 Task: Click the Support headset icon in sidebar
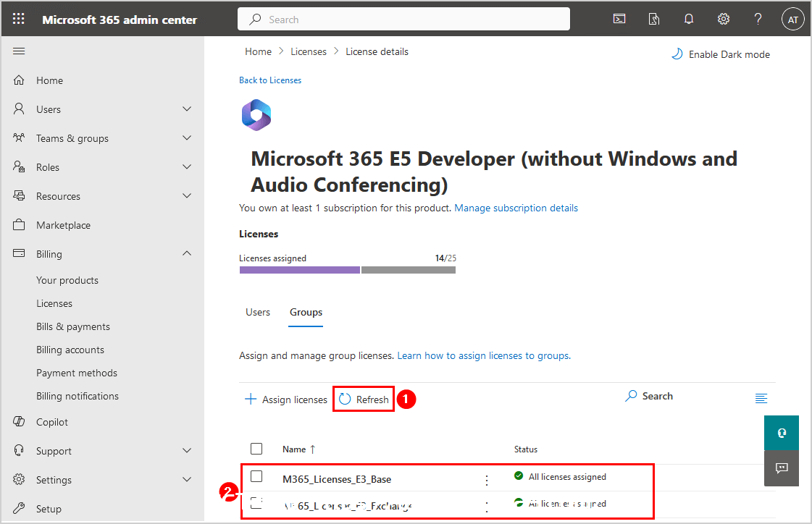point(19,451)
